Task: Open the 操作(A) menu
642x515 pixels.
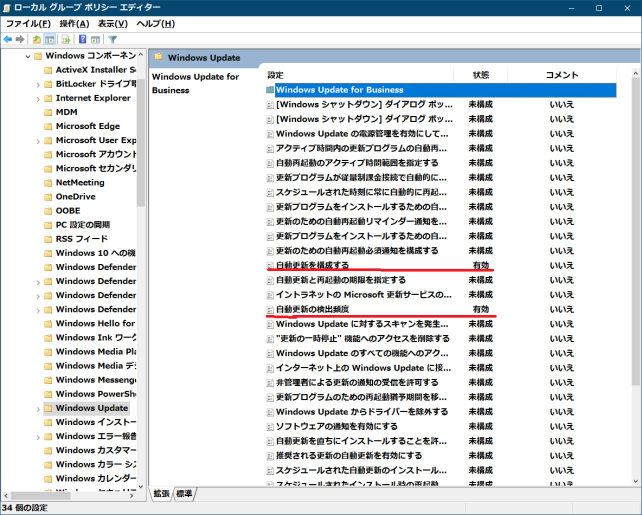Action: pos(74,24)
